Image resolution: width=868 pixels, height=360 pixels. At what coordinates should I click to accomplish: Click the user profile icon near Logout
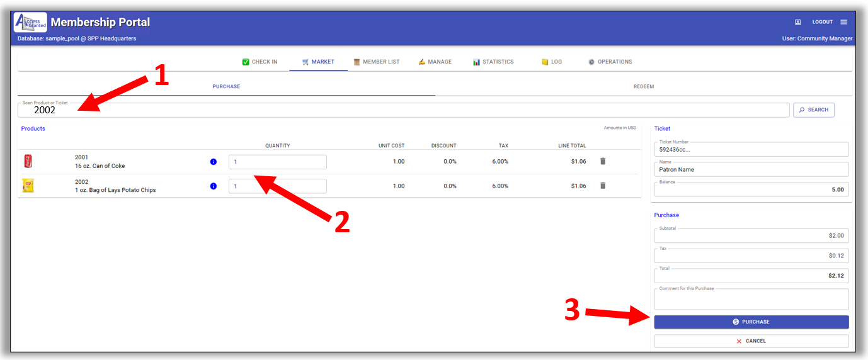coord(797,22)
